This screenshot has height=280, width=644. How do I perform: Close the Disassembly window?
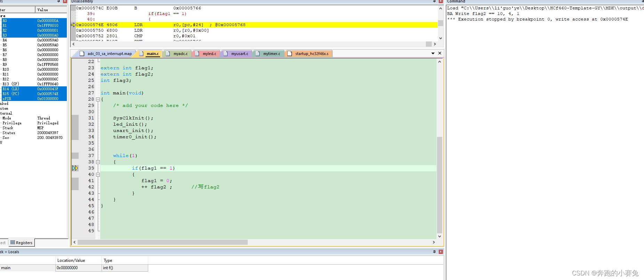click(440, 1)
